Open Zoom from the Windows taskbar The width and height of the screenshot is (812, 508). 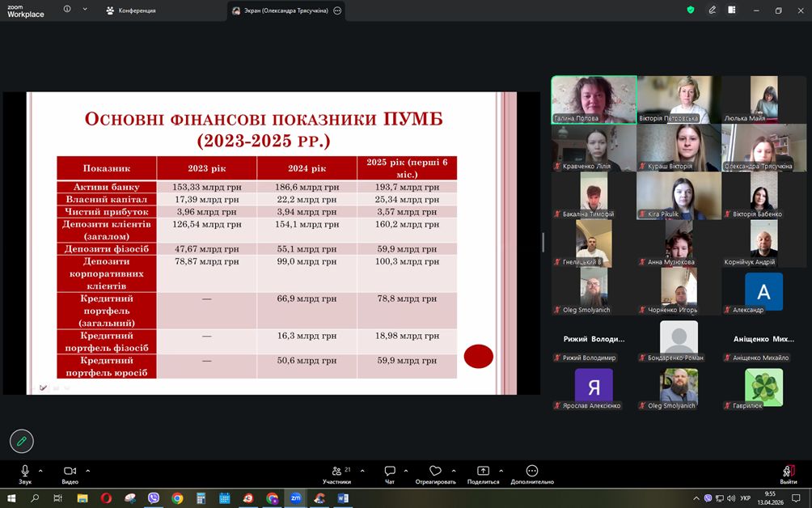(x=296, y=498)
